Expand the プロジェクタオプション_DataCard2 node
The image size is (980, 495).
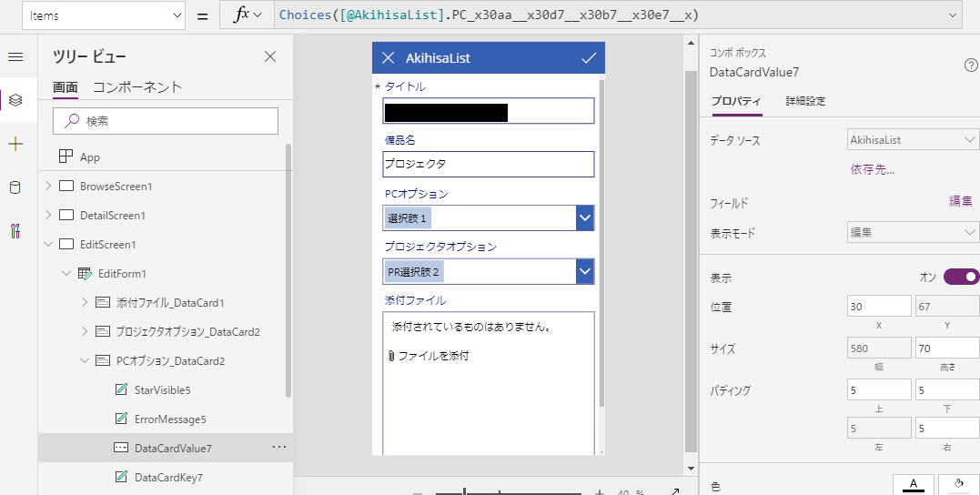(x=85, y=331)
